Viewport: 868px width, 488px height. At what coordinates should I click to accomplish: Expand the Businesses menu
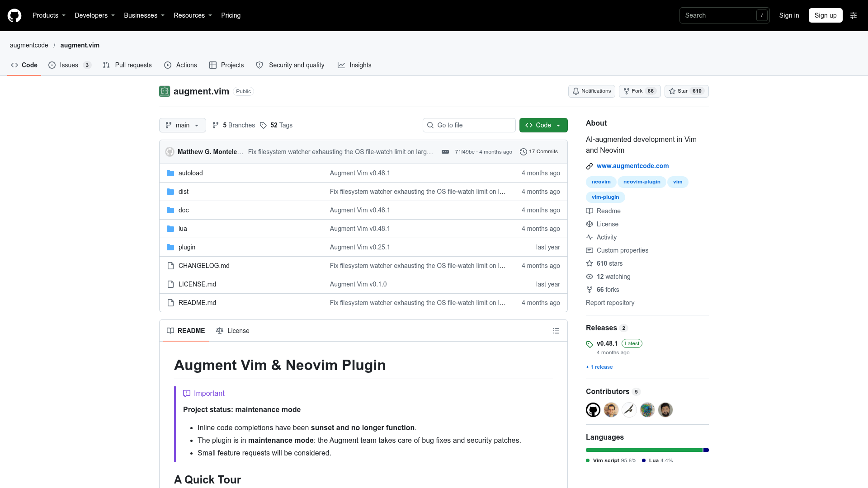(144, 15)
